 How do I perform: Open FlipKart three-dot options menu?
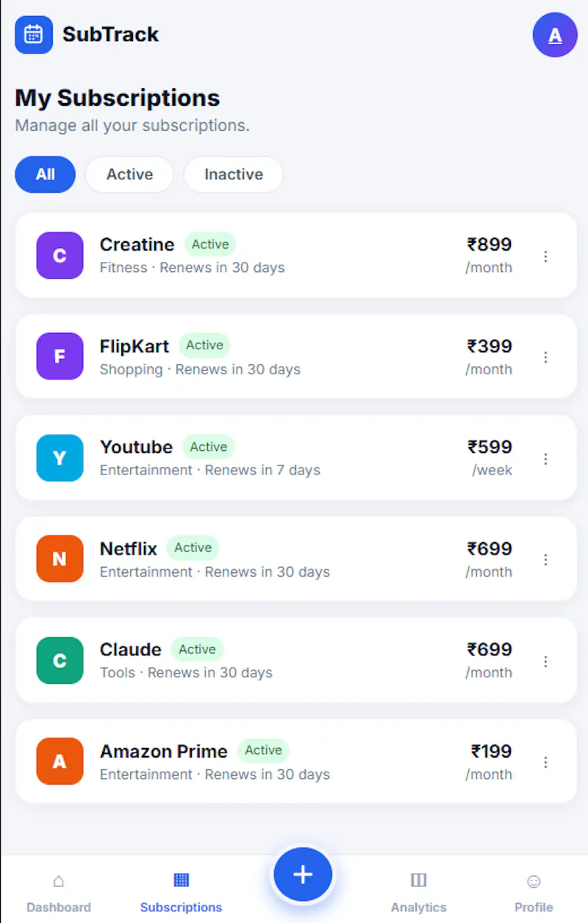[x=545, y=357]
